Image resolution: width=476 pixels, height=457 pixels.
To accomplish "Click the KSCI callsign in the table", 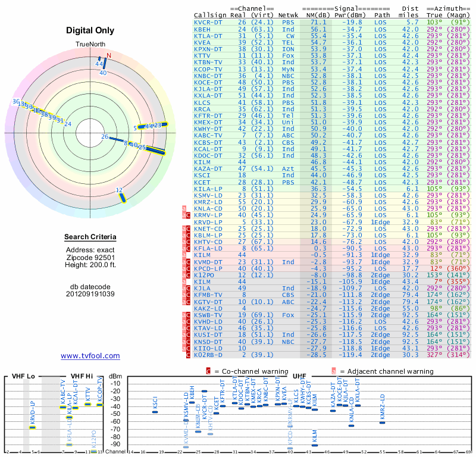I will pos(202,175).
